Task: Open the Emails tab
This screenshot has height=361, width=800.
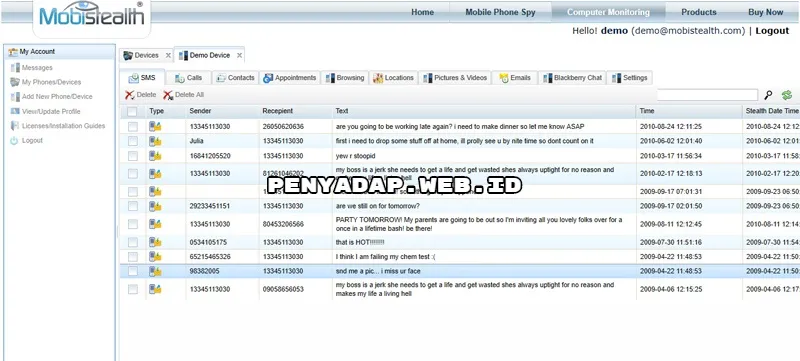Action: pyautogui.click(x=515, y=78)
